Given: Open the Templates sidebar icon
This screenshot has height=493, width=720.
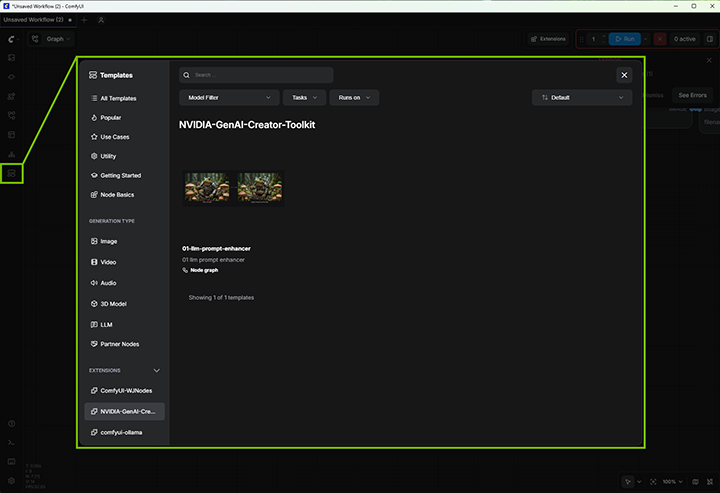Looking at the screenshot, I should pos(11,174).
